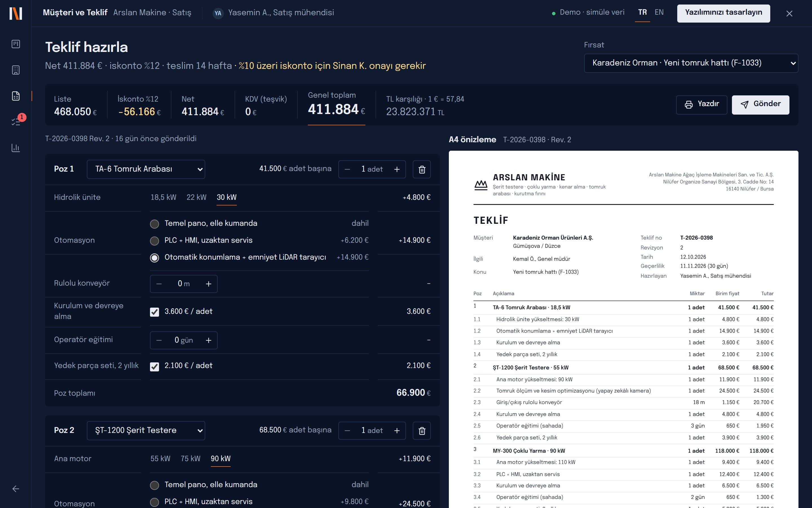This screenshot has height=508, width=812.
Task: Switch language to EN
Action: 659,12
